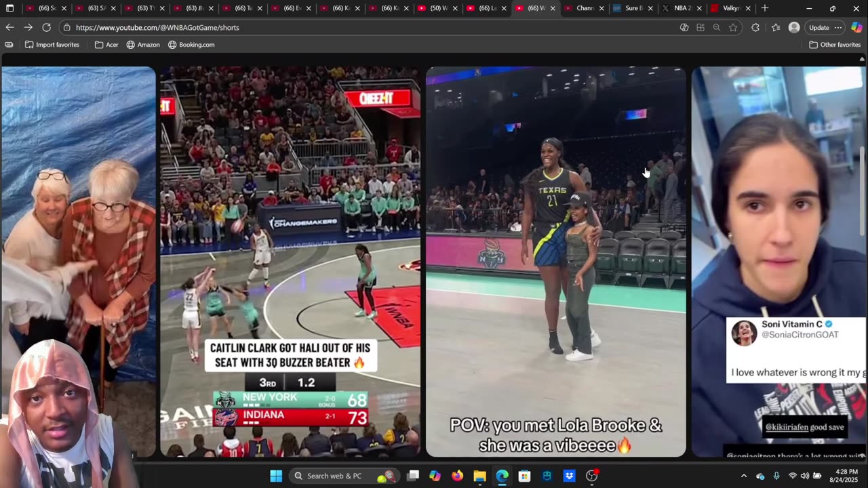Add this page to favorites star
868x488 pixels.
click(733, 28)
